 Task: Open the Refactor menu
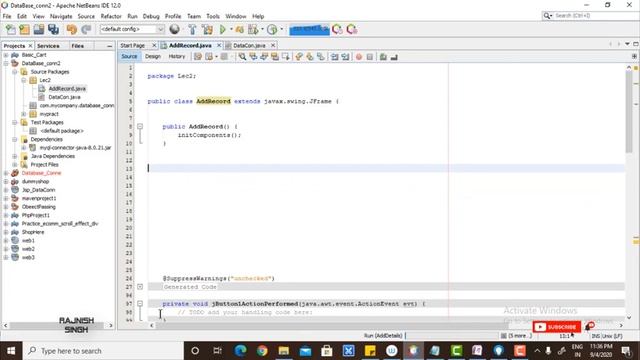click(x=111, y=16)
